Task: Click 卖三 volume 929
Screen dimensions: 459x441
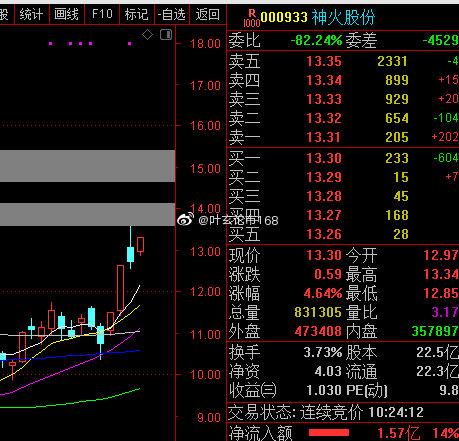Action: click(397, 99)
